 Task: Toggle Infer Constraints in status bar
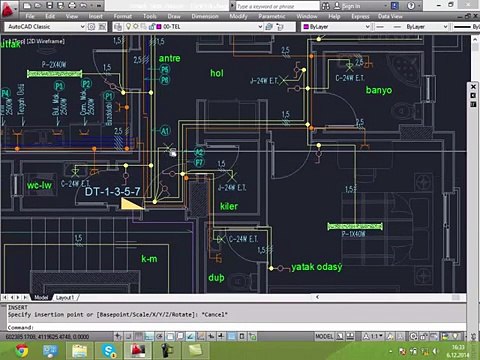coord(118,336)
